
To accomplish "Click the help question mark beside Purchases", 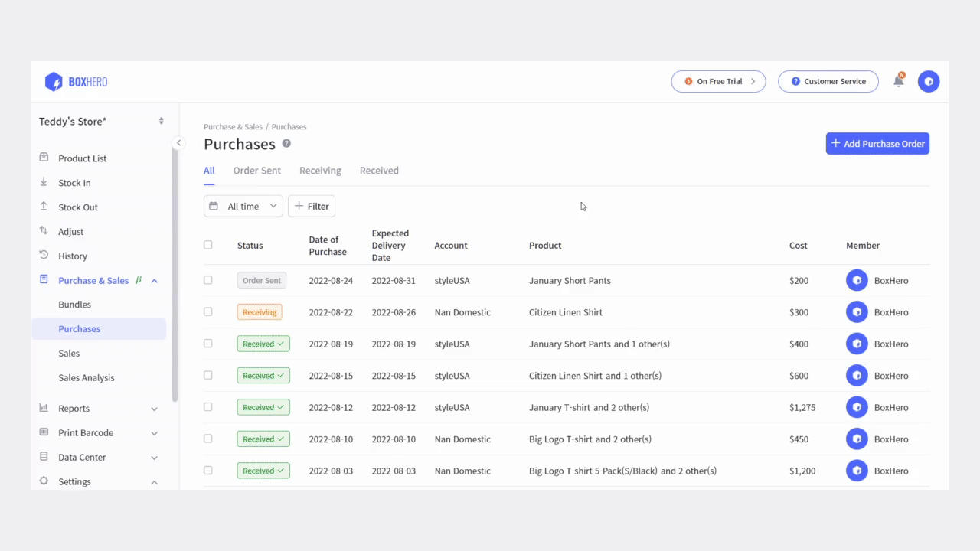I will 286,143.
